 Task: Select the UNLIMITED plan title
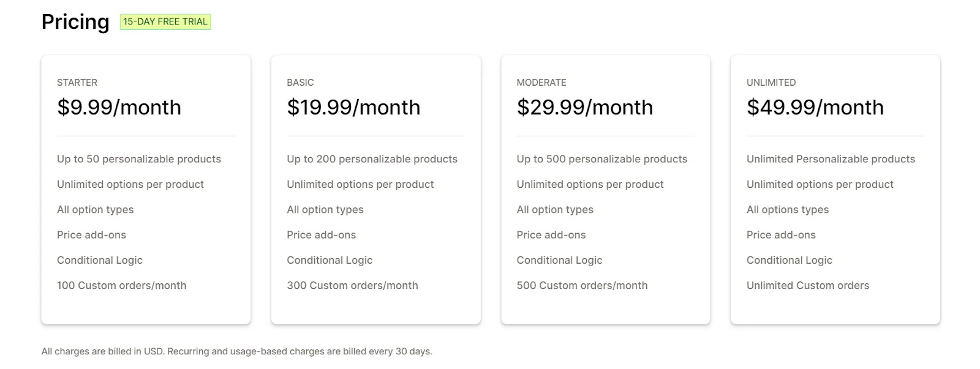(771, 83)
